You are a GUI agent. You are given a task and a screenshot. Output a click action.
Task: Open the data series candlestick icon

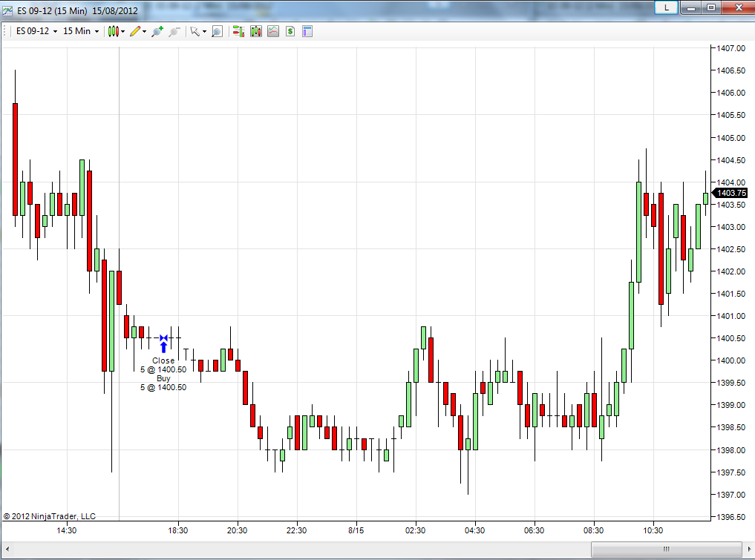pyautogui.click(x=255, y=32)
